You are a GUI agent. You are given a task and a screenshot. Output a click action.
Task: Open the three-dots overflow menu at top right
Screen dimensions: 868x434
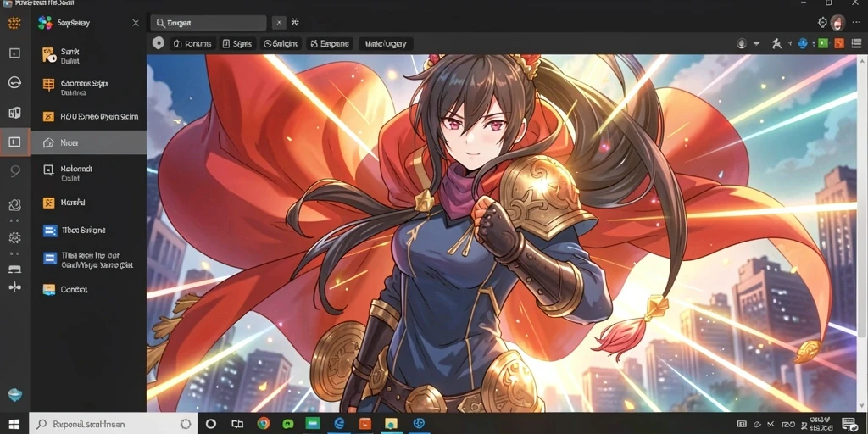[856, 23]
